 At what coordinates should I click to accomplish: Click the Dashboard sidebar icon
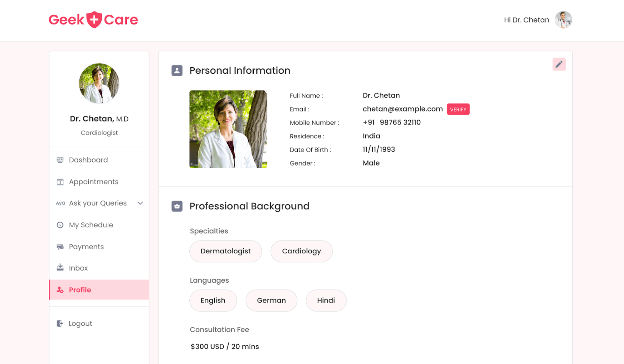pos(60,160)
